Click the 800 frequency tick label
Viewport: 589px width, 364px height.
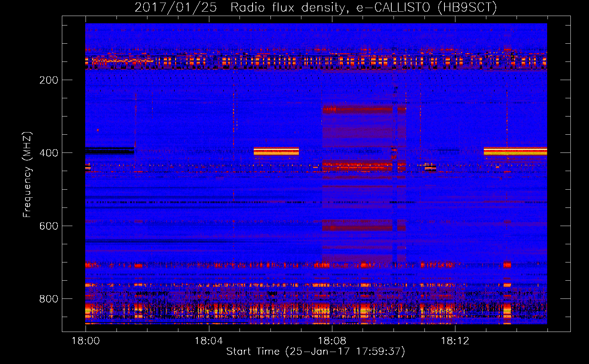[x=49, y=299]
